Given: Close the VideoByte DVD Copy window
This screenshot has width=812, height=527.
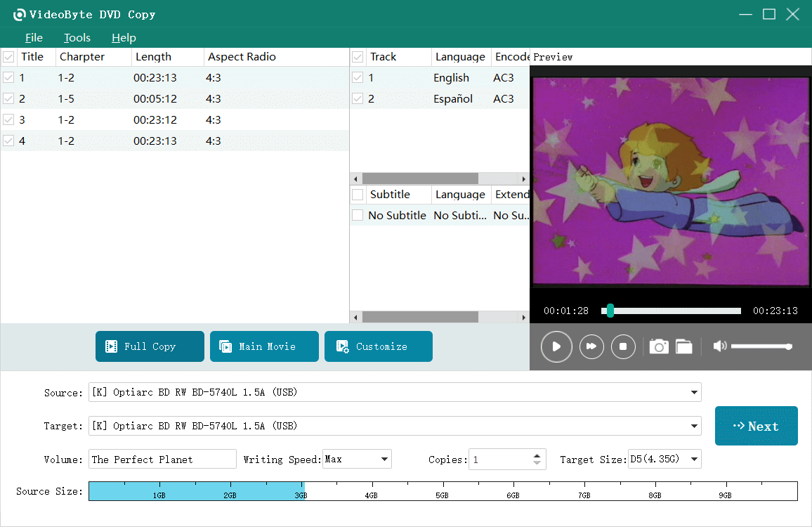Looking at the screenshot, I should pos(792,15).
